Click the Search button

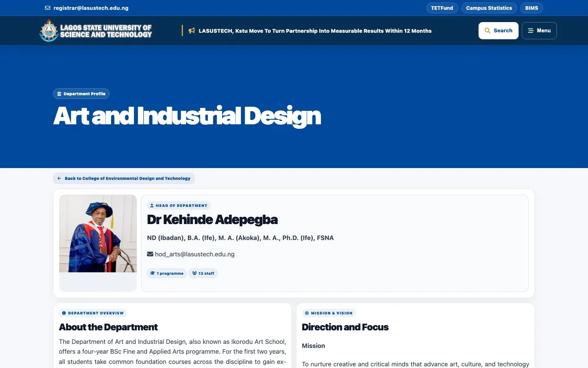pyautogui.click(x=498, y=31)
